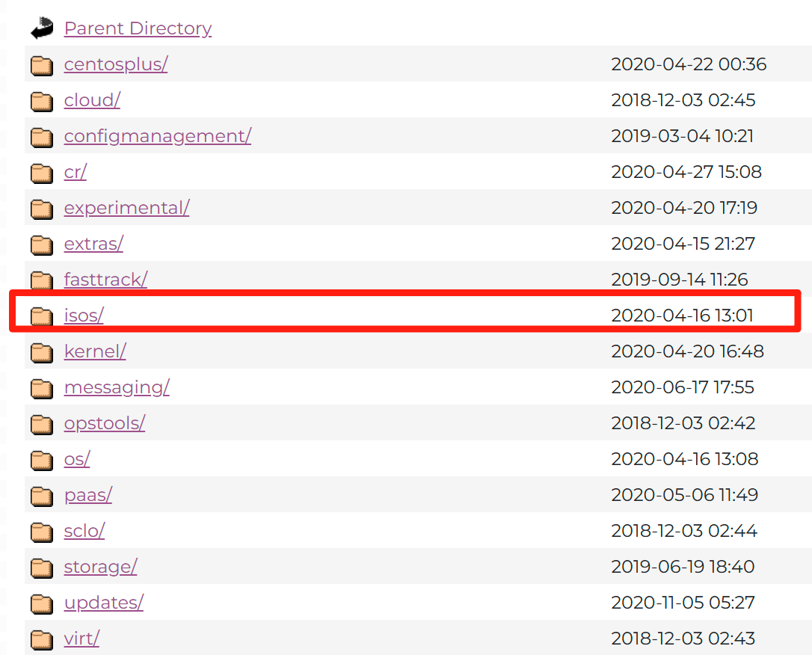The height and width of the screenshot is (655, 812).
Task: Open the paas/ directory link
Action: pos(88,496)
